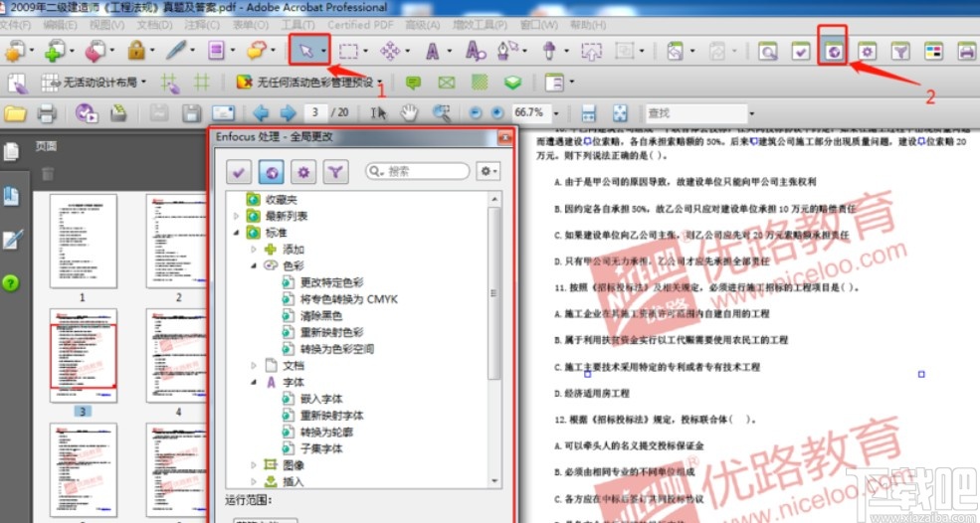The image size is (980, 523).
Task: Open the 文件(F) menu
Action: point(14,25)
